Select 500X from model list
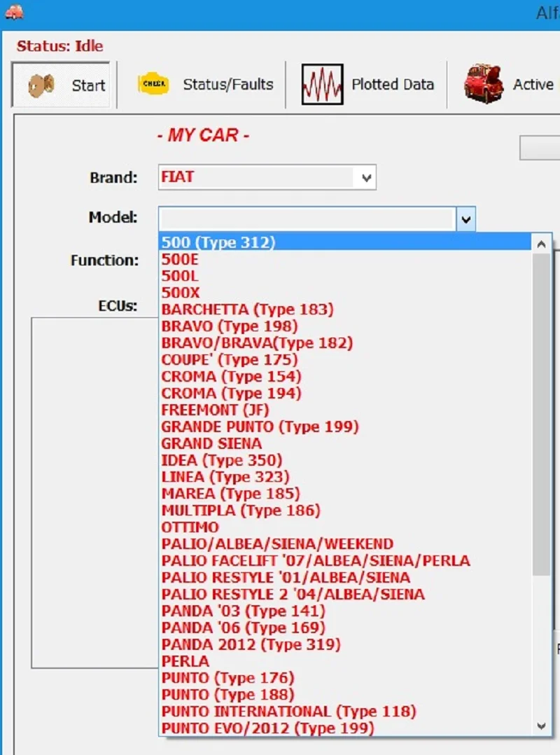The height and width of the screenshot is (755, 560). pyautogui.click(x=344, y=293)
